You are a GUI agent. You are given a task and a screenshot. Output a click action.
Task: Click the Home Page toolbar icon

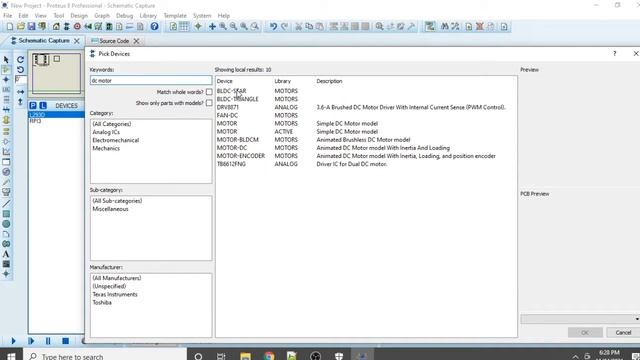point(56,27)
